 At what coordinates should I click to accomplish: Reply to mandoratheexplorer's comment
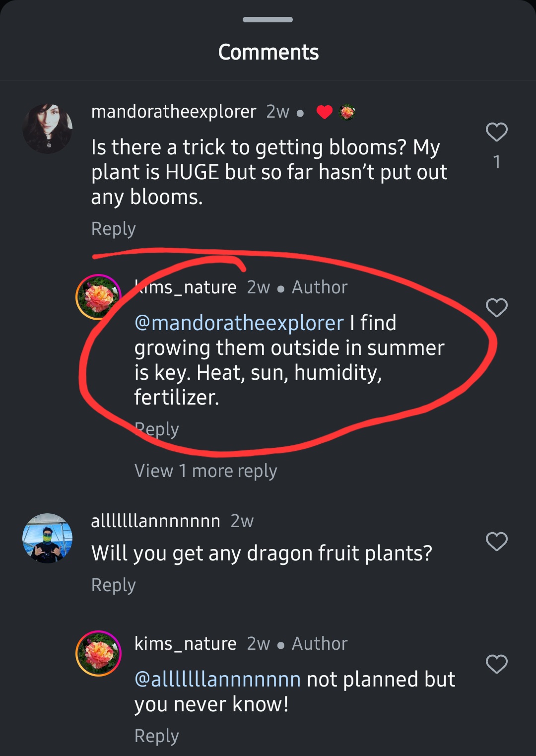click(x=113, y=229)
